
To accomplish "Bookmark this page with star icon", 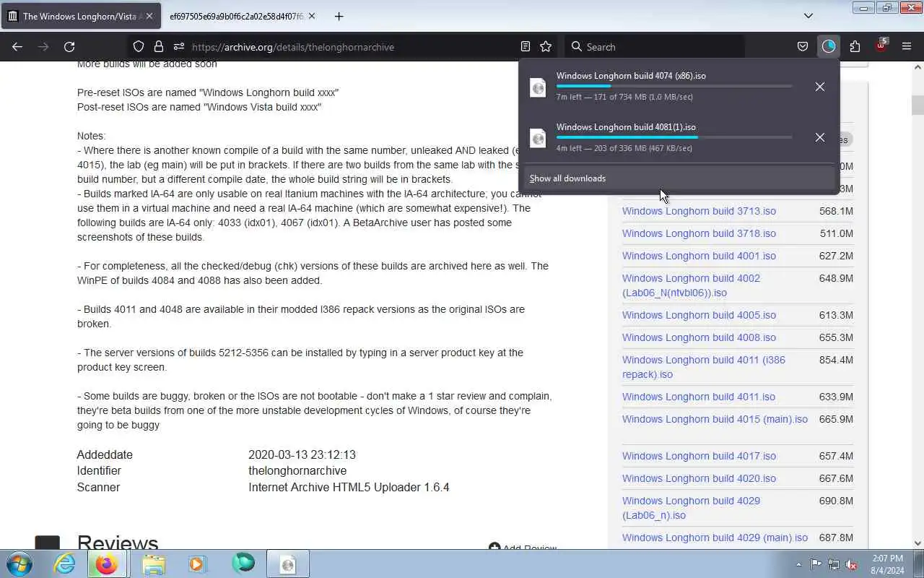I will click(x=546, y=46).
